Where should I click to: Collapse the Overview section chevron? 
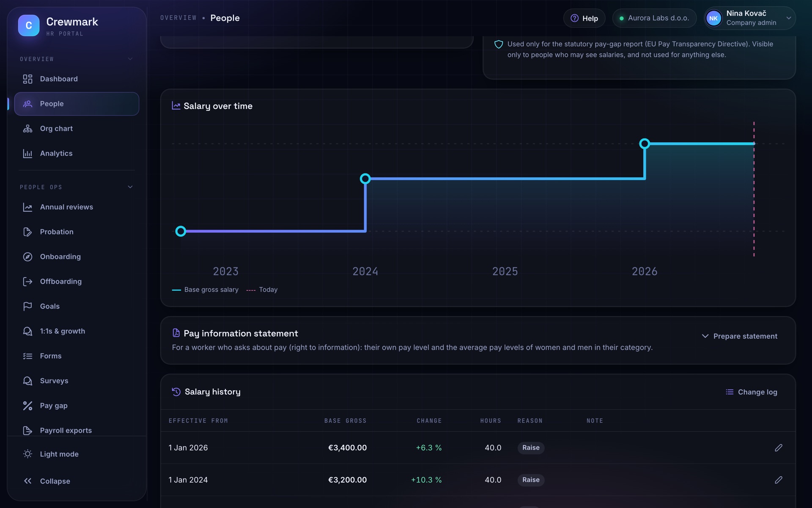130,59
